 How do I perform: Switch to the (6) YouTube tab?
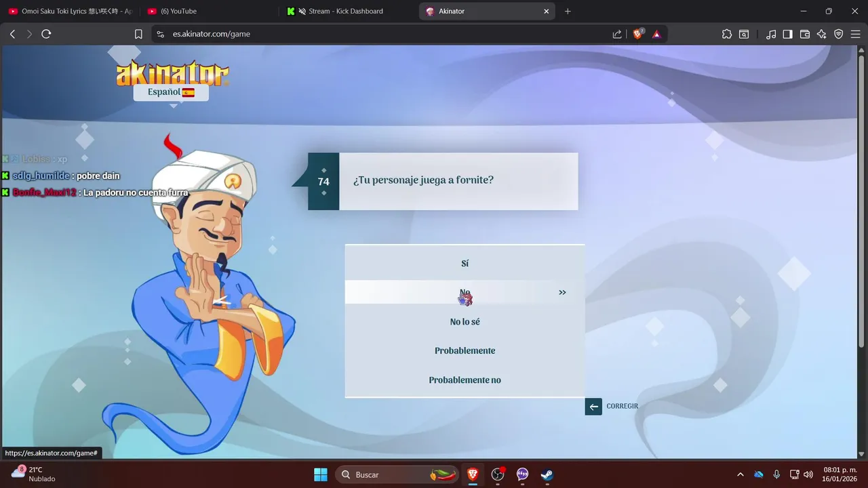[x=208, y=11]
